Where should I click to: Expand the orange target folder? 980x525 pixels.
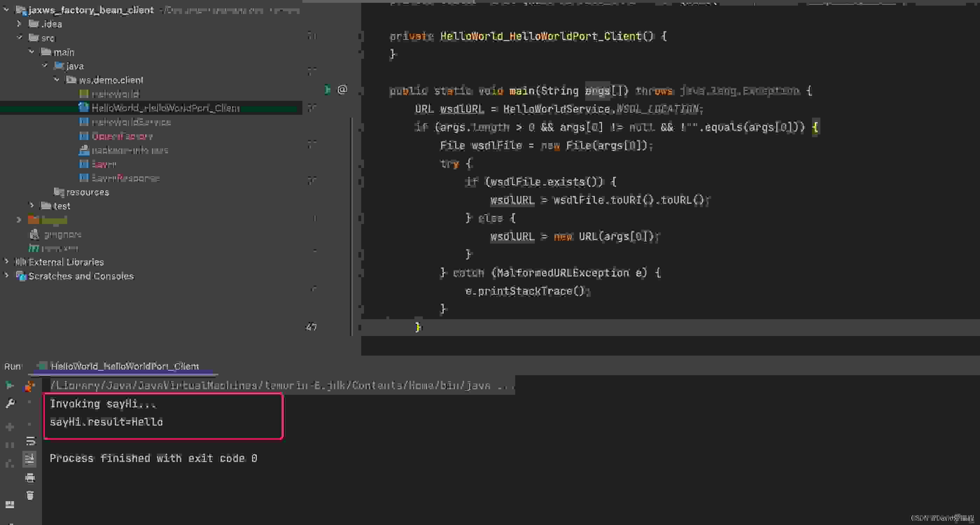(19, 219)
